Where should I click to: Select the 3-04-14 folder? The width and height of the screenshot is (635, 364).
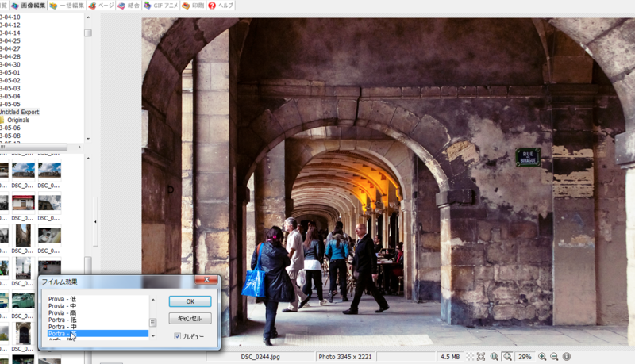point(10,33)
